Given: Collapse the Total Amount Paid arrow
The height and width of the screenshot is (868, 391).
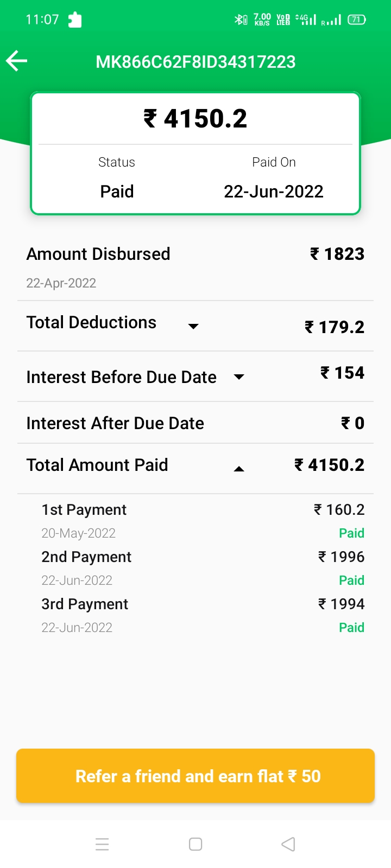Looking at the screenshot, I should (239, 469).
